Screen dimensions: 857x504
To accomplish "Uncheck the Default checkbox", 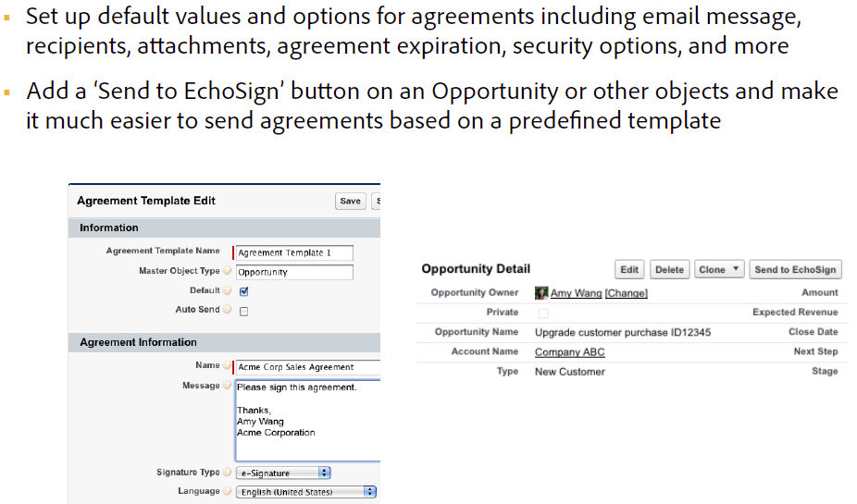I will tap(244, 291).
